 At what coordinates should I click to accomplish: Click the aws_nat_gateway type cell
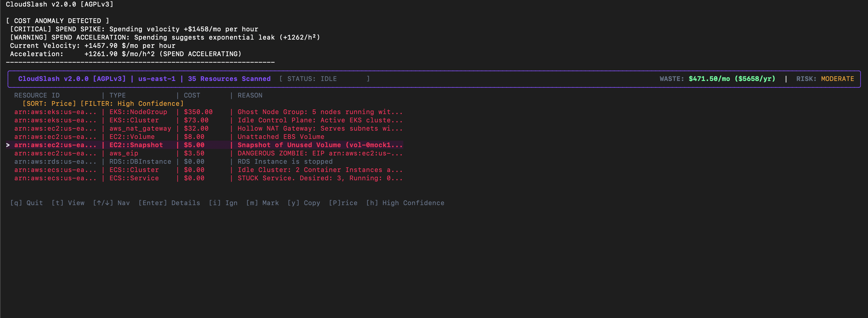point(140,129)
